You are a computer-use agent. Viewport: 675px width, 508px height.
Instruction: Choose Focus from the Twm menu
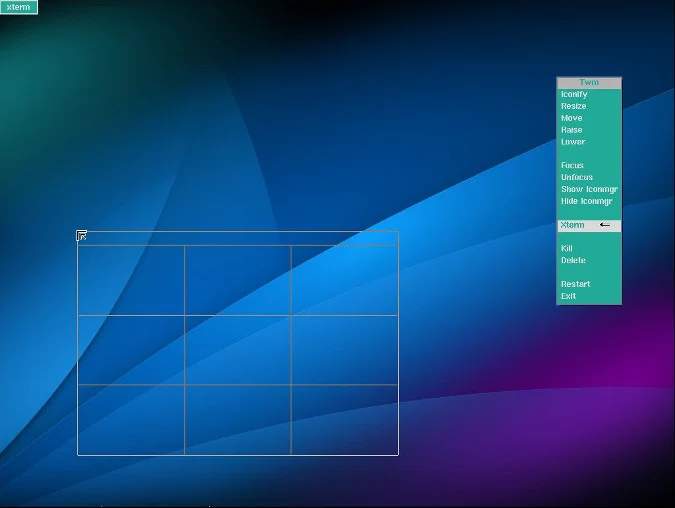[x=589, y=165]
